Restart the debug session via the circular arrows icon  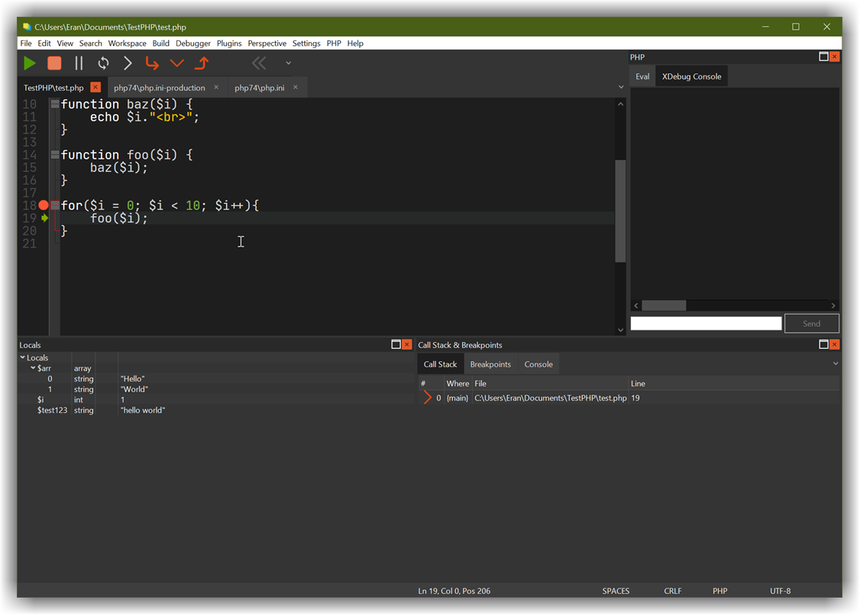[103, 63]
